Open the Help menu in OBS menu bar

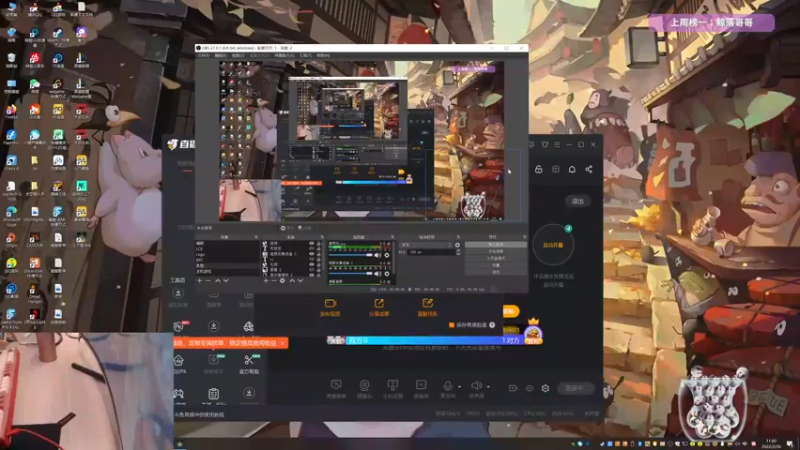[x=323, y=56]
